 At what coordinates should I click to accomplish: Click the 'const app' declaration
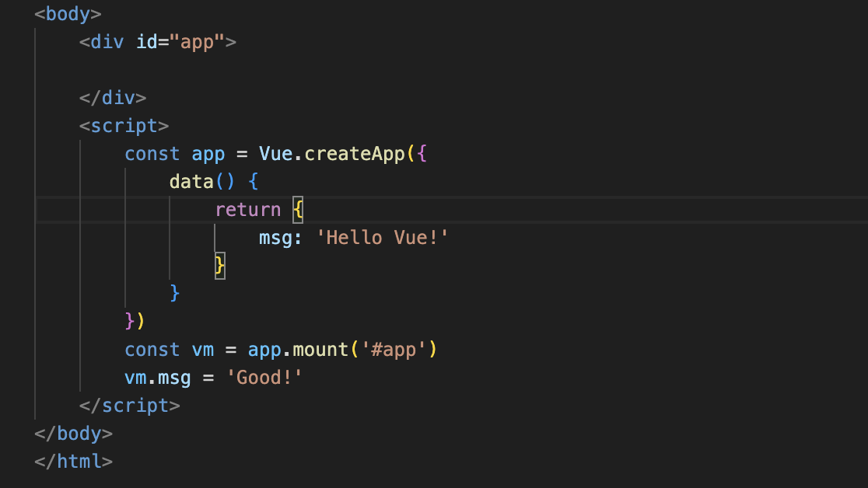(x=174, y=154)
